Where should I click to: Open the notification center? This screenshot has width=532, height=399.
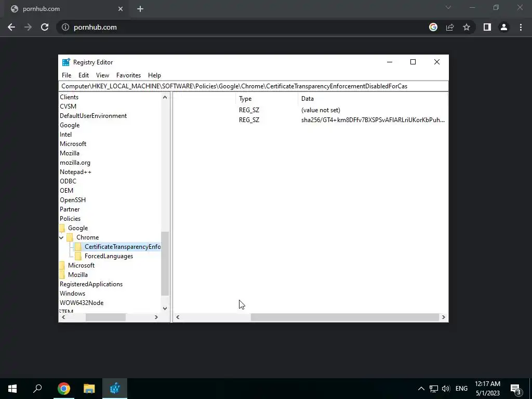click(x=516, y=389)
